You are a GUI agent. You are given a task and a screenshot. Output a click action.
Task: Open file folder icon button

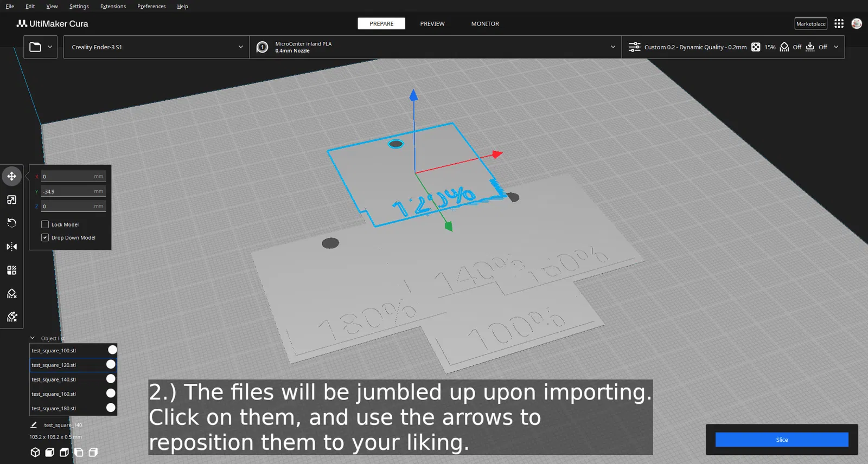[x=35, y=47]
